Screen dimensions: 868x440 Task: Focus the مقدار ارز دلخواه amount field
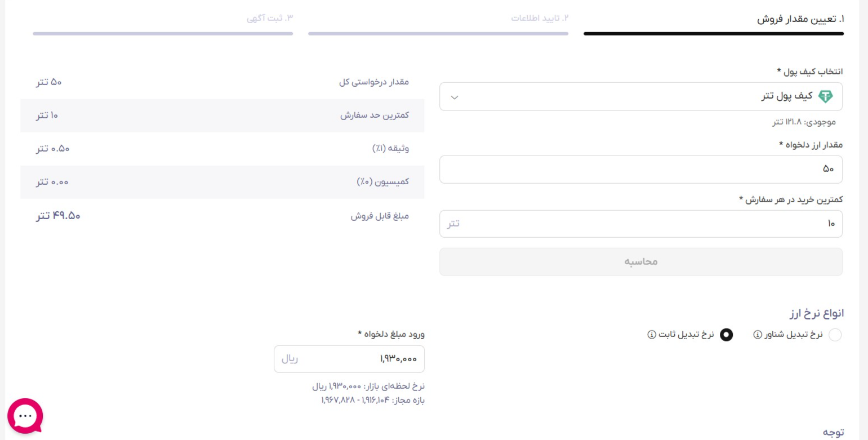click(641, 170)
